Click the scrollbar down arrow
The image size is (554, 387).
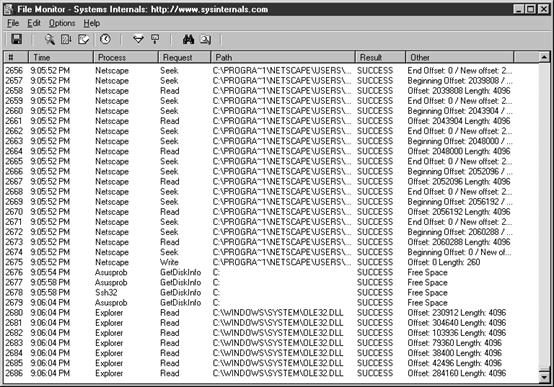(544, 377)
